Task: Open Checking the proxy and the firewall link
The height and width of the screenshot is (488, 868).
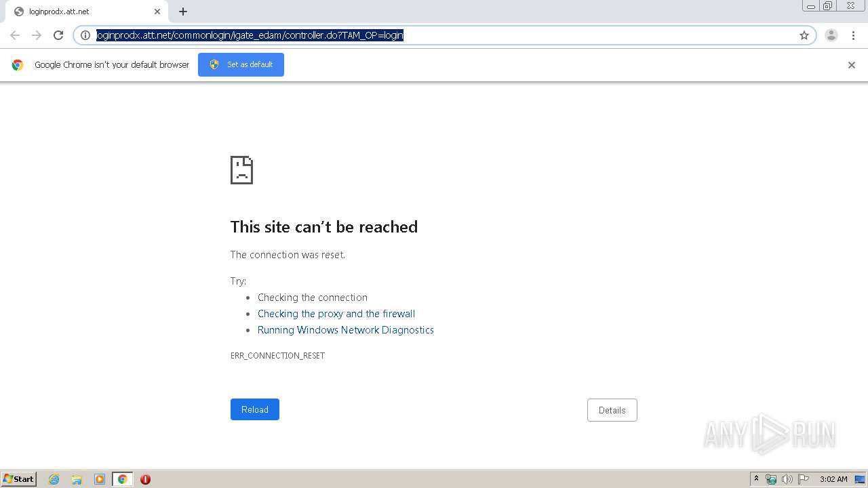Action: pyautogui.click(x=336, y=314)
